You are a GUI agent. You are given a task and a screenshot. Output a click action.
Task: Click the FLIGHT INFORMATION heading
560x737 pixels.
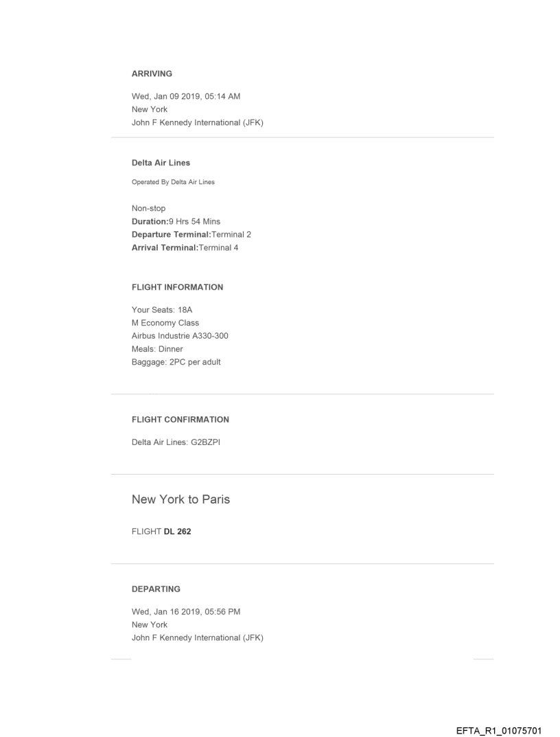tap(177, 287)
